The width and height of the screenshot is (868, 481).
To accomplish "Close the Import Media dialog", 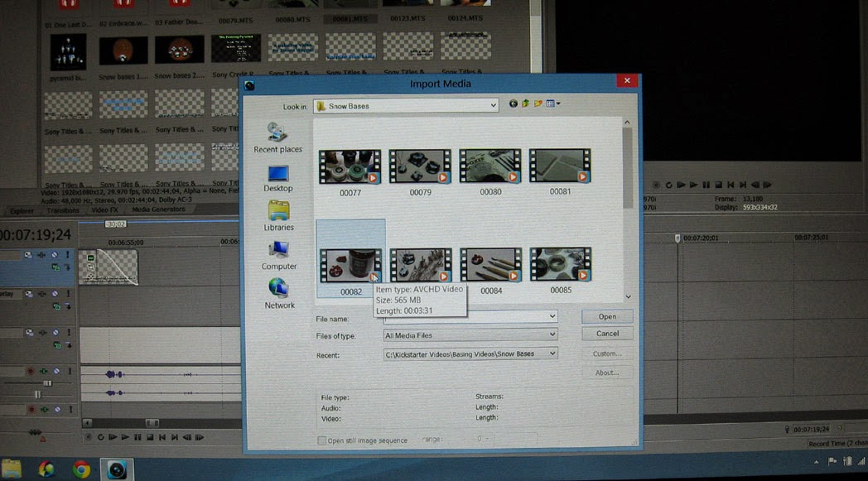I will pyautogui.click(x=627, y=80).
